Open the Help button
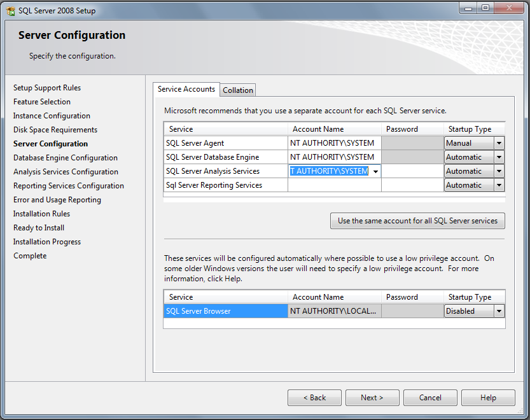 tap(488, 398)
